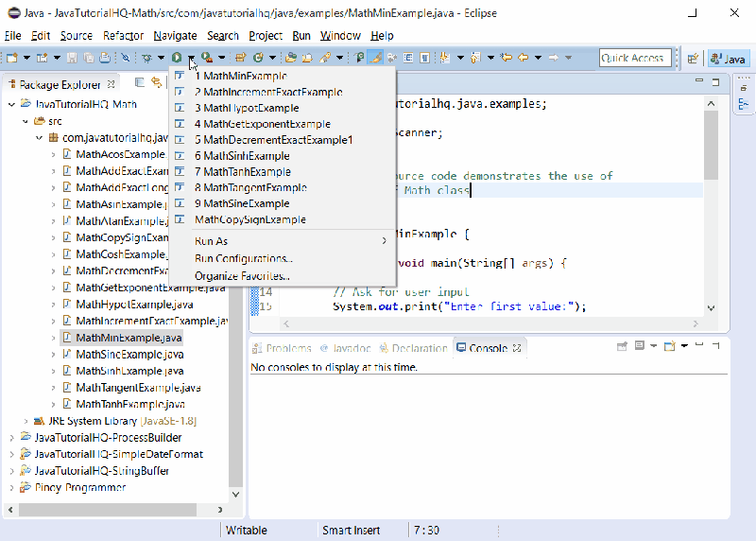Click Display Selected Console icon
The height and width of the screenshot is (541, 756).
click(640, 346)
